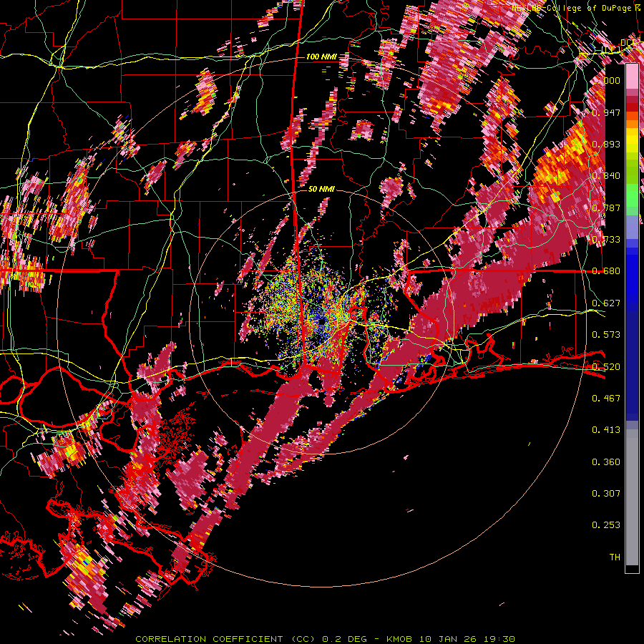Viewport: 644px width, 644px height.
Task: Click the 100 NMI range ring label
Action: (321, 57)
